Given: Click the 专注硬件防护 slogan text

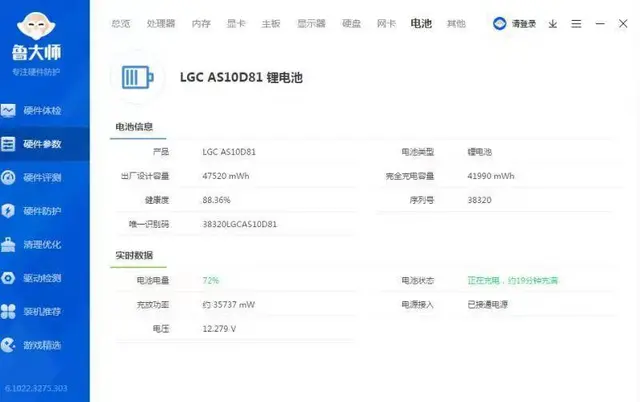Looking at the screenshot, I should pos(36,72).
